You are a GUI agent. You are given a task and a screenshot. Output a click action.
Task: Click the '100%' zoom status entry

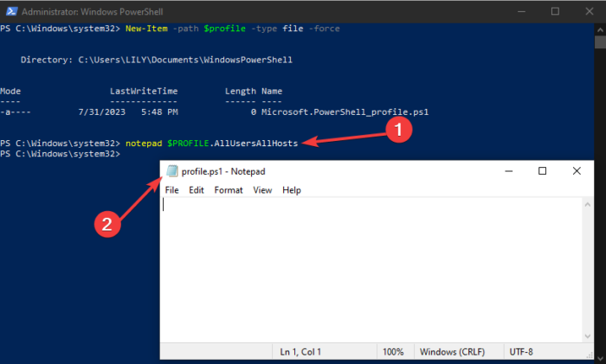click(393, 352)
